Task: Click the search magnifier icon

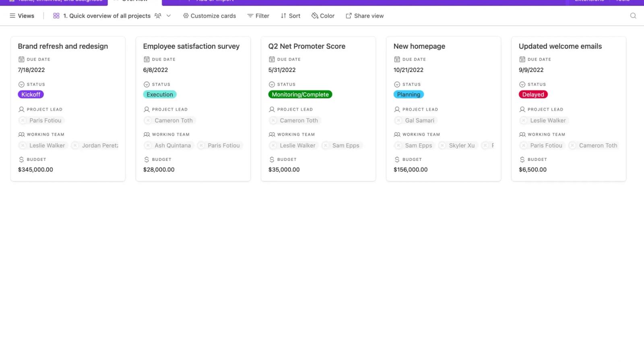Action: tap(633, 16)
